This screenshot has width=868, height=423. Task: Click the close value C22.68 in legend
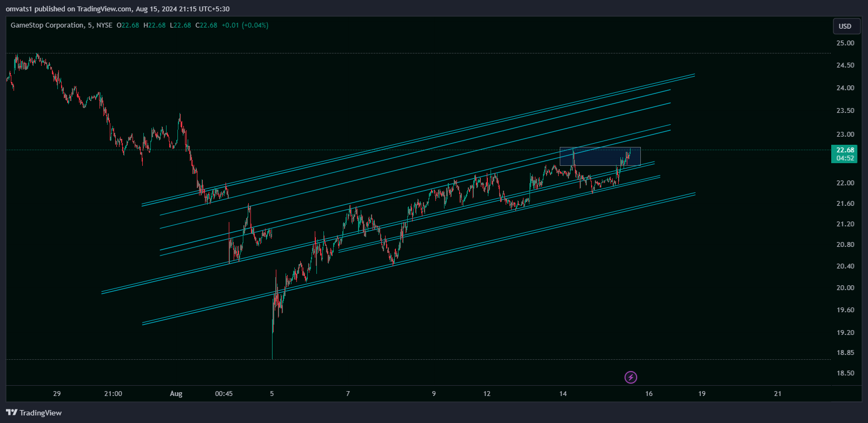tap(206, 25)
